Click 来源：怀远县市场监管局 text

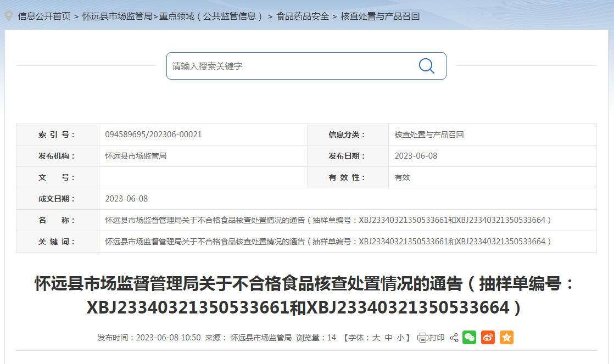tap(248, 338)
